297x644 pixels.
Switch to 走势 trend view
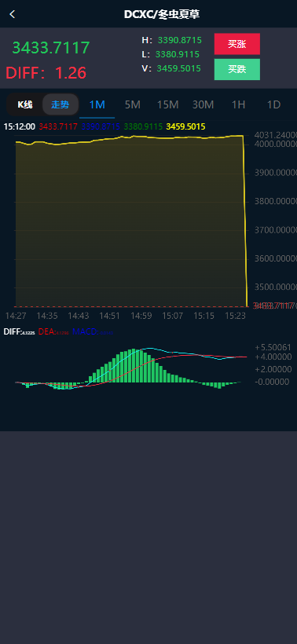pos(60,104)
